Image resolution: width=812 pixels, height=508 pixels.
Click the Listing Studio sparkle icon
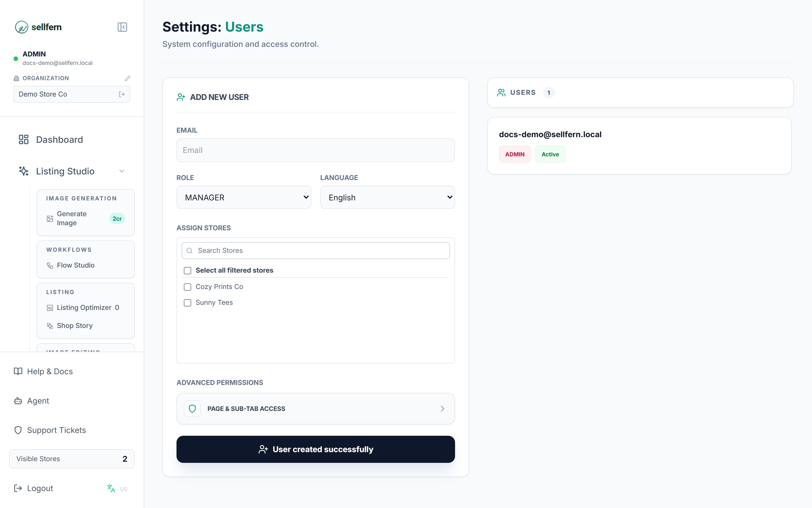(23, 171)
